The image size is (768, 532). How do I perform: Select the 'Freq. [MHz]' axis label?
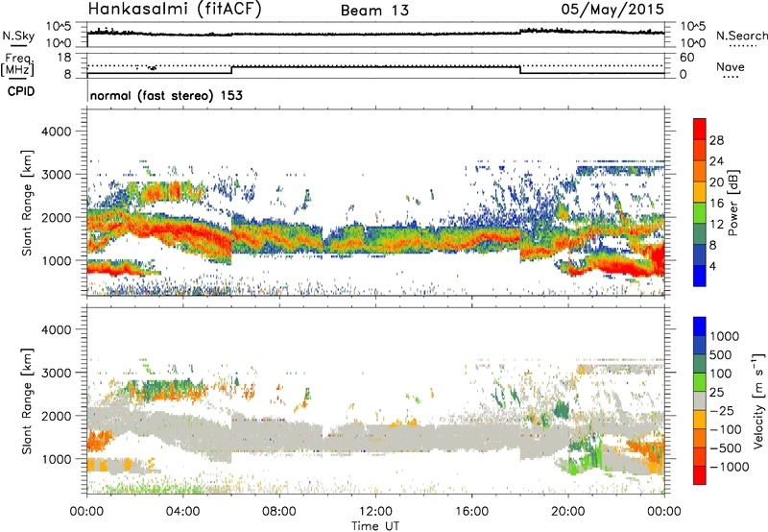tap(18, 65)
